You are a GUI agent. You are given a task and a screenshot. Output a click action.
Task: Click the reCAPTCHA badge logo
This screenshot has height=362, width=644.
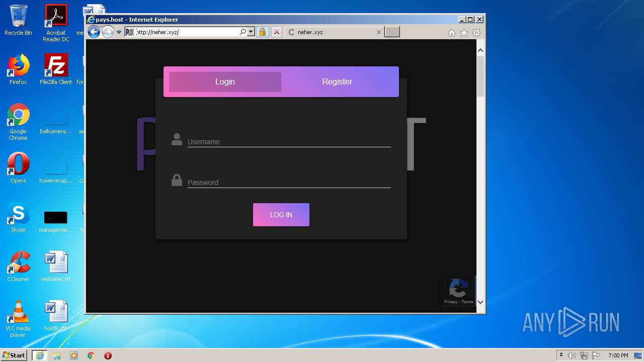click(458, 289)
